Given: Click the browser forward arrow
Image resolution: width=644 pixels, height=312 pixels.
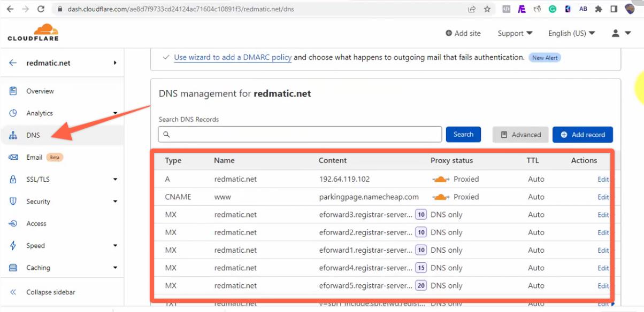Looking at the screenshot, I should 25,9.
